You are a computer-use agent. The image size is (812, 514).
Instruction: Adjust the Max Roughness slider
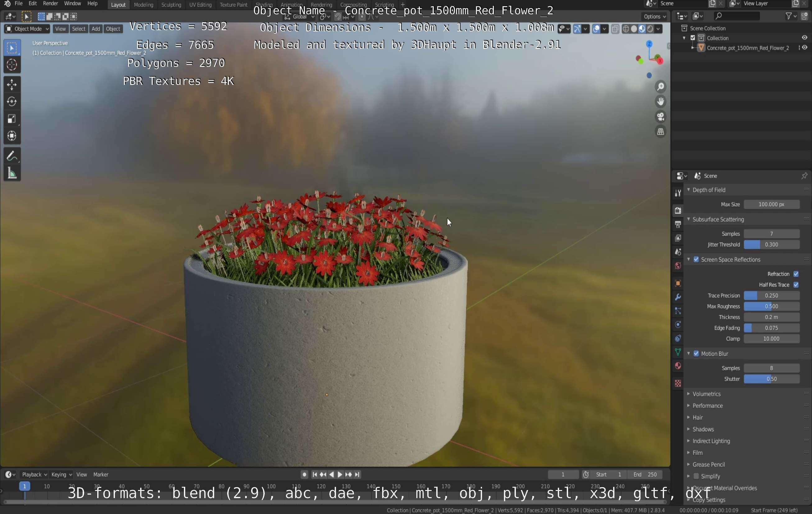[772, 307]
